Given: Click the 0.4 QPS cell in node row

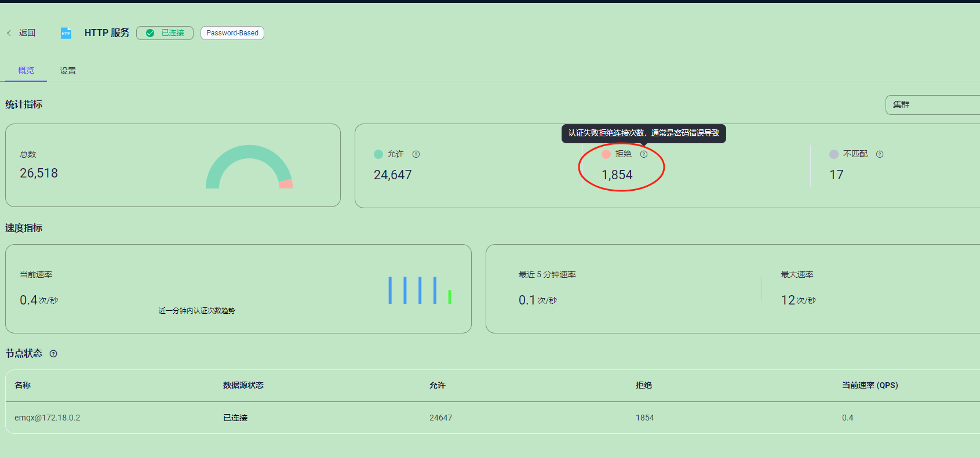Looking at the screenshot, I should pos(847,418).
